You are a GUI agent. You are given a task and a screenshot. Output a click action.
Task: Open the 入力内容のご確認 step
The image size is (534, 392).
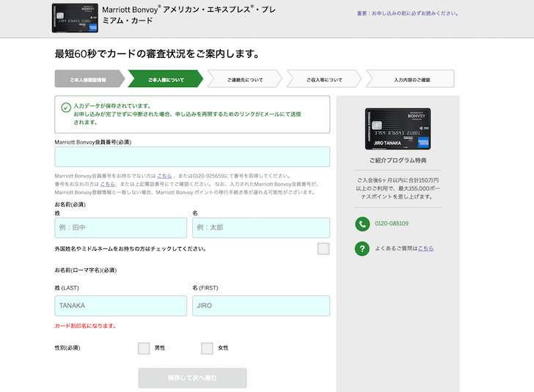point(410,79)
